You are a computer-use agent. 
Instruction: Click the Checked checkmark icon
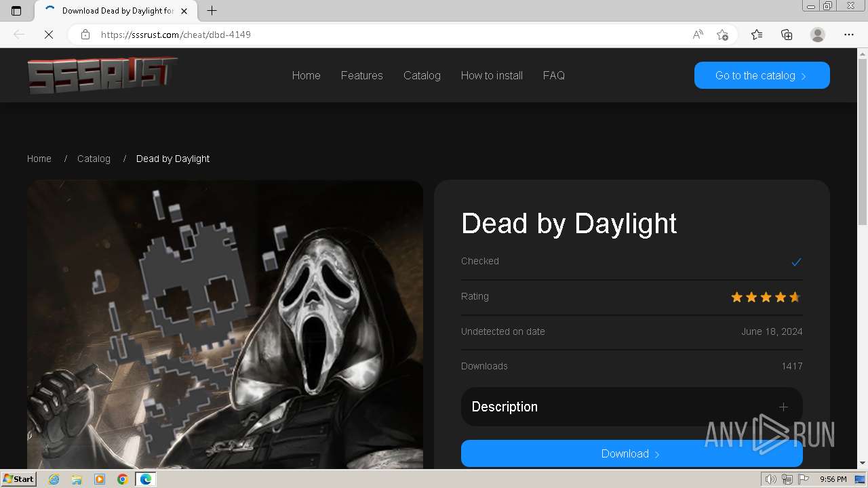click(796, 262)
